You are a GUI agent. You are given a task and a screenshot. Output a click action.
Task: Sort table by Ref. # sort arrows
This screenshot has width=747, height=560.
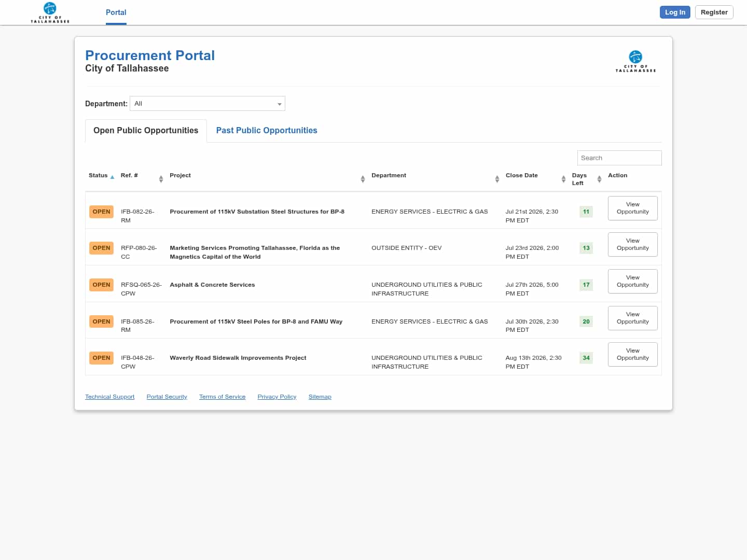click(161, 179)
